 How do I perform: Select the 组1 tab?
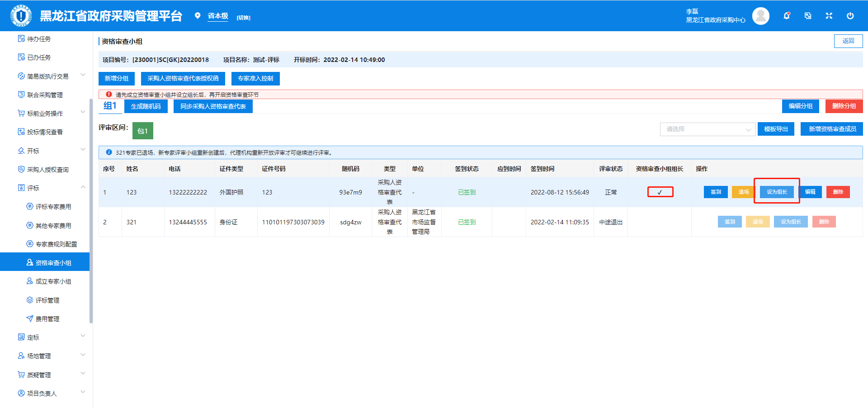[110, 106]
